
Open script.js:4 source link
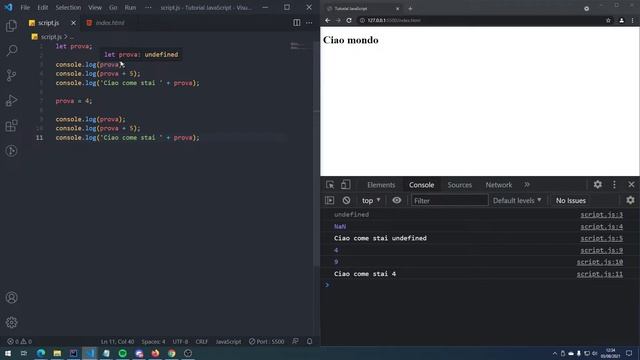(602, 227)
